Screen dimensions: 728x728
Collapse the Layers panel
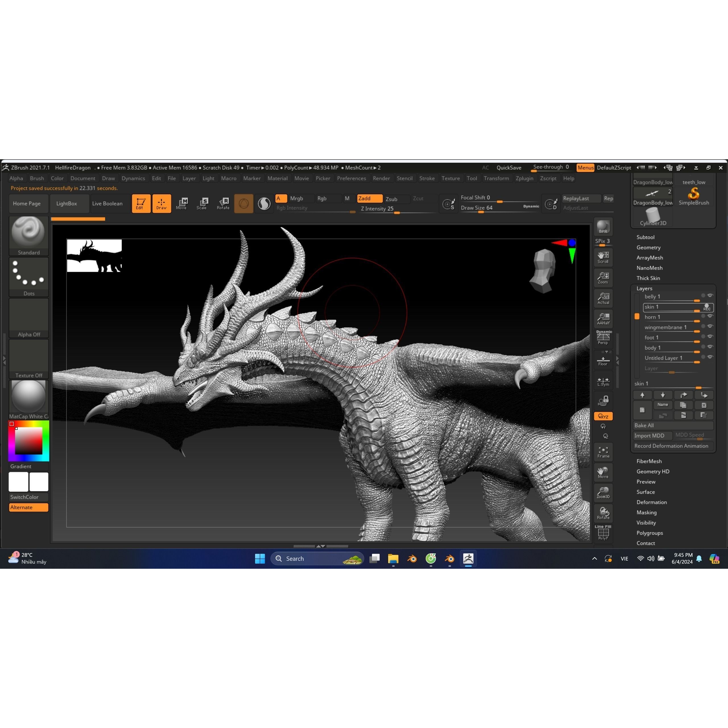pyautogui.click(x=644, y=288)
